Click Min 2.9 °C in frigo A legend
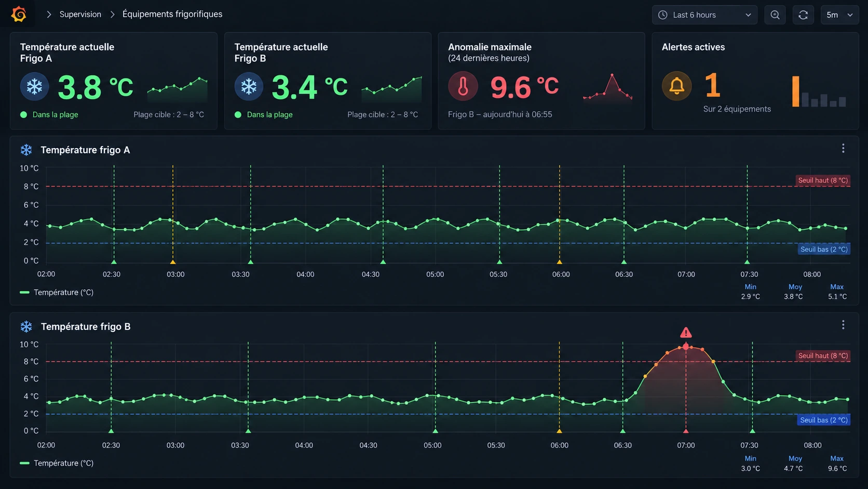 click(x=750, y=292)
